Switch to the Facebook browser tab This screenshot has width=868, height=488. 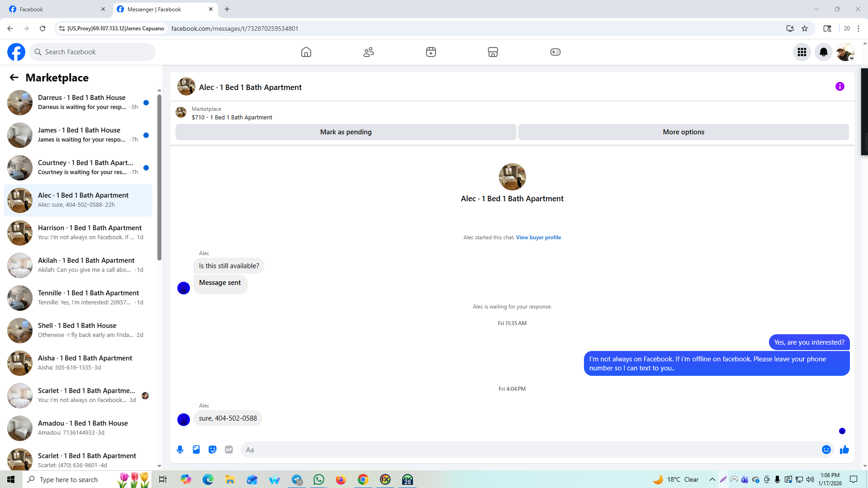(57, 9)
